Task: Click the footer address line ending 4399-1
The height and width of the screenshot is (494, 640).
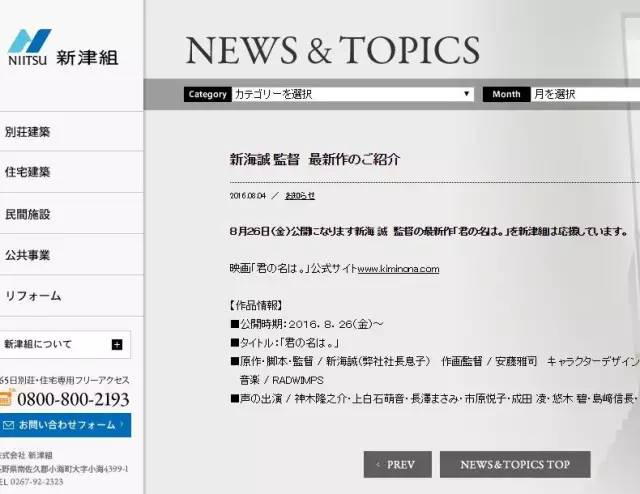Action: 64,469
